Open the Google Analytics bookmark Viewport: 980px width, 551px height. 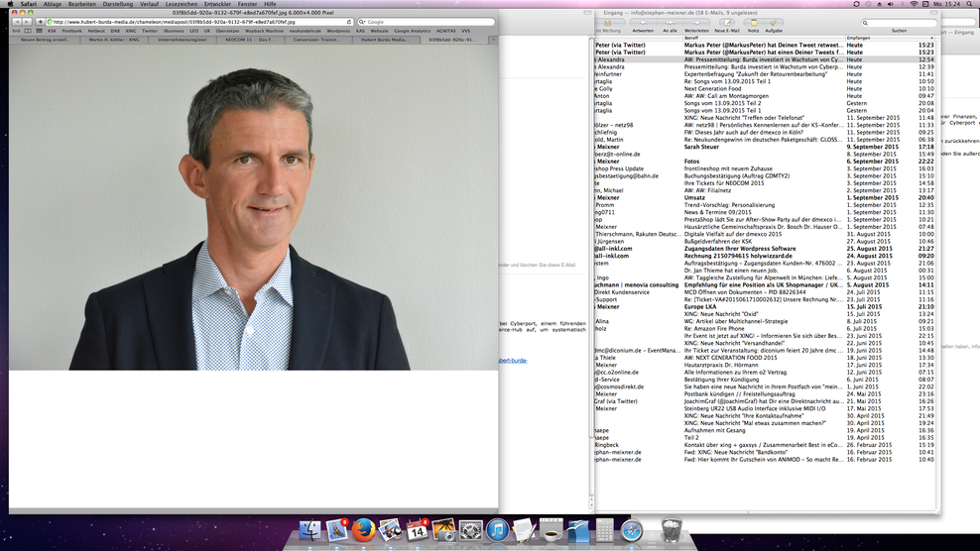[x=412, y=31]
